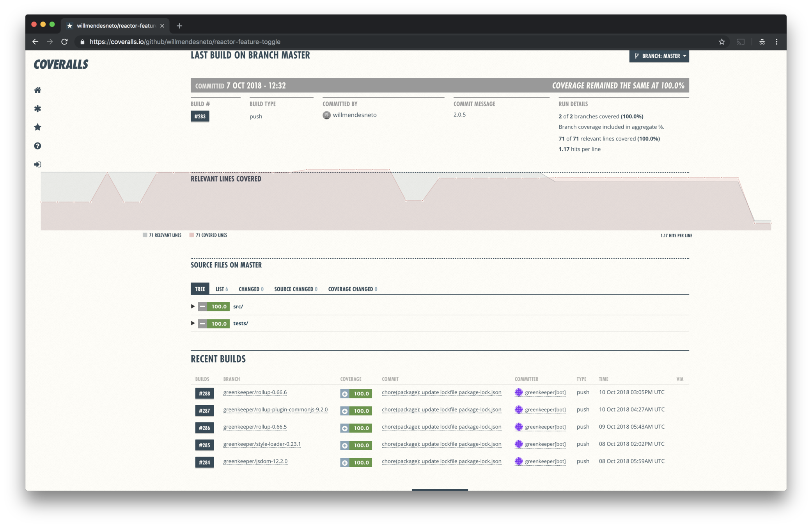Expand the src/ folder tree

coord(193,306)
